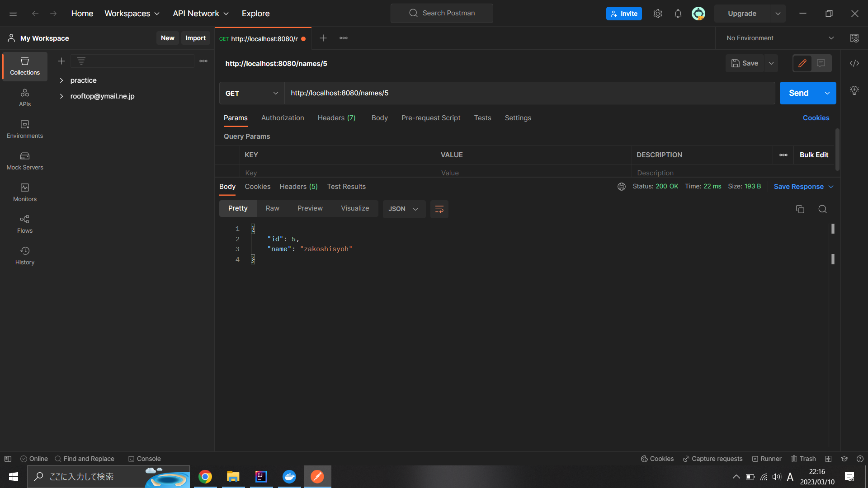Click the request URL input field
Image resolution: width=868 pixels, height=488 pixels.
pos(452,93)
